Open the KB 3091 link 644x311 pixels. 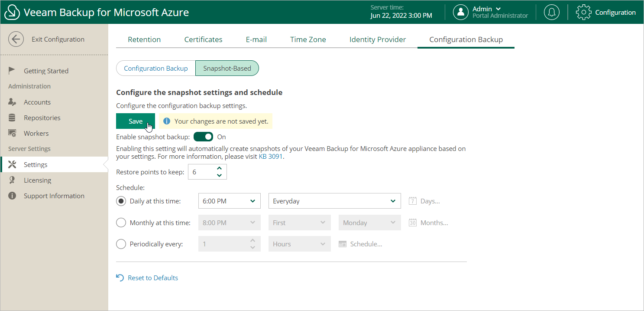[x=271, y=157]
